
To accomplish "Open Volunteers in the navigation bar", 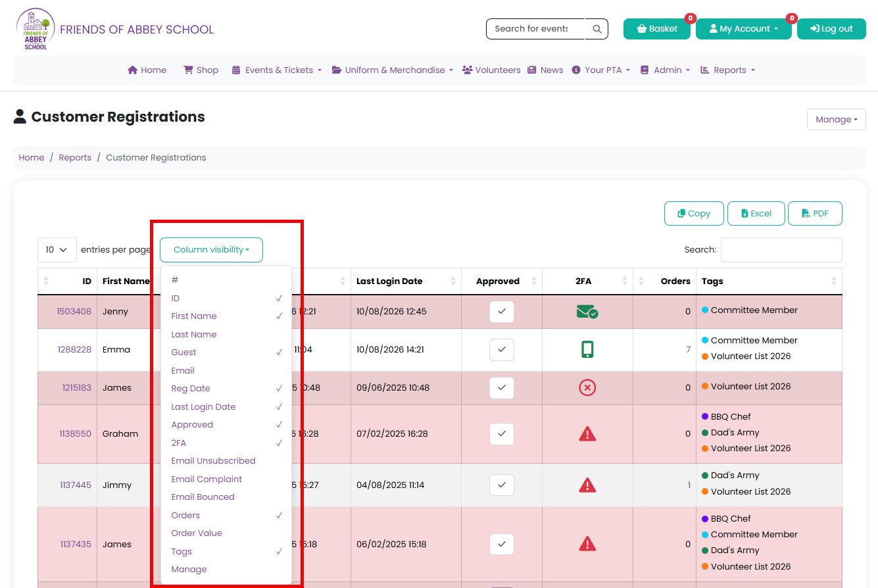I will tap(491, 70).
